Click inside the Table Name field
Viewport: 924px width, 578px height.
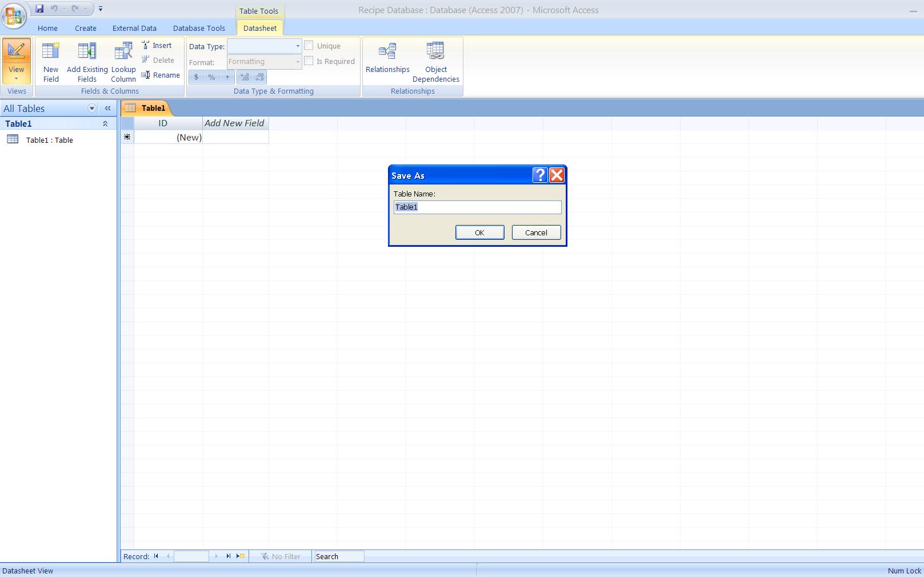tap(477, 207)
